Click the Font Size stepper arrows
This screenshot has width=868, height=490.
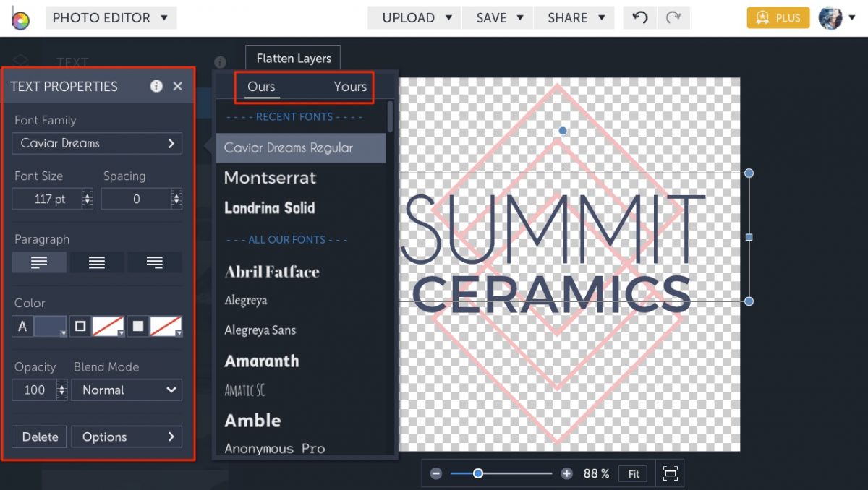click(x=88, y=199)
